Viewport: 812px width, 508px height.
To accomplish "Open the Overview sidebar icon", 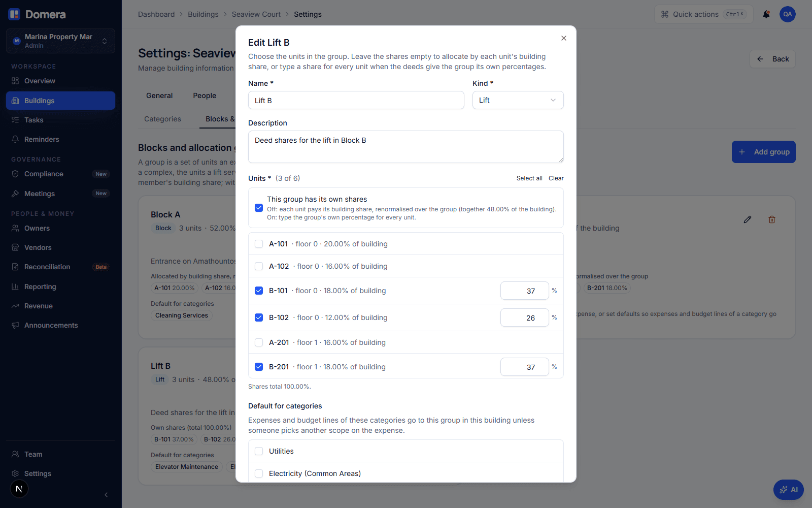I will 15,81.
